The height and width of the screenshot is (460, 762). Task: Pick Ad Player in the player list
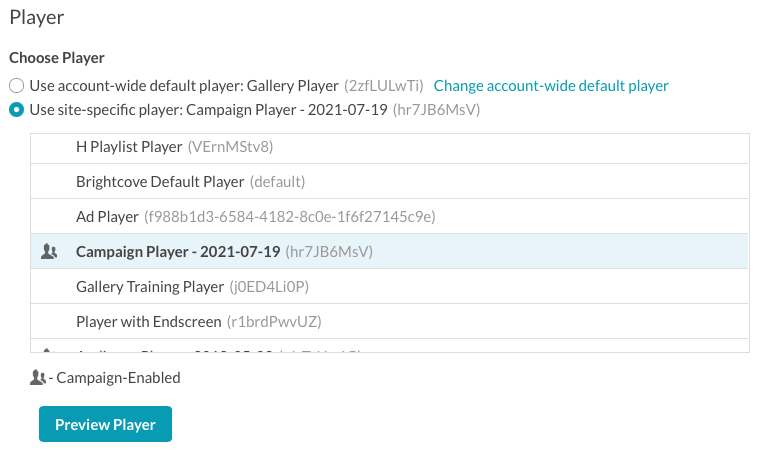pos(389,217)
